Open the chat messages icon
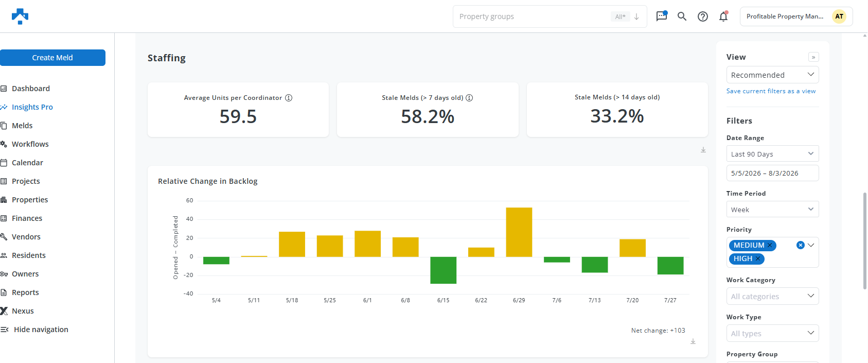The width and height of the screenshot is (868, 363). point(662,16)
